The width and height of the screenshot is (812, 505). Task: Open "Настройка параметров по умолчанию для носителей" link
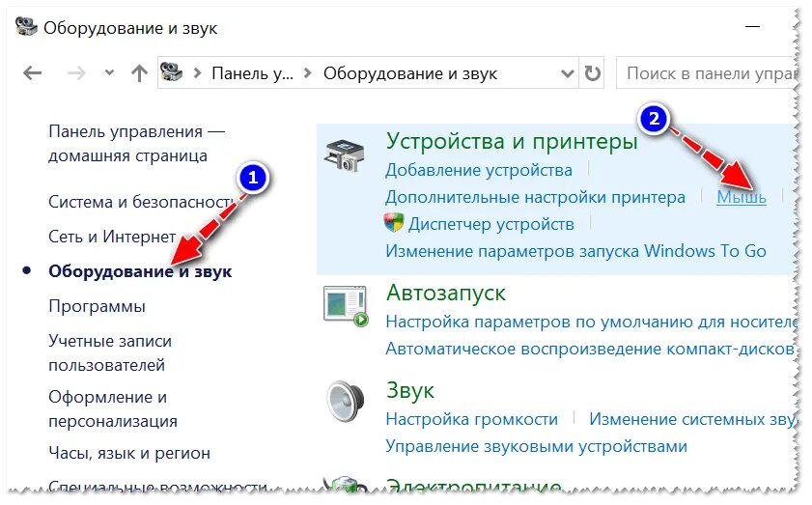click(591, 322)
